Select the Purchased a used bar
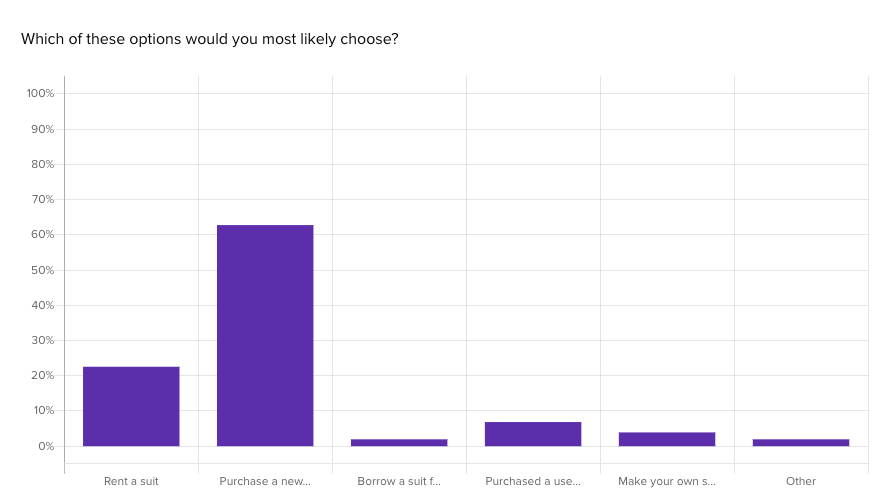 point(533,434)
